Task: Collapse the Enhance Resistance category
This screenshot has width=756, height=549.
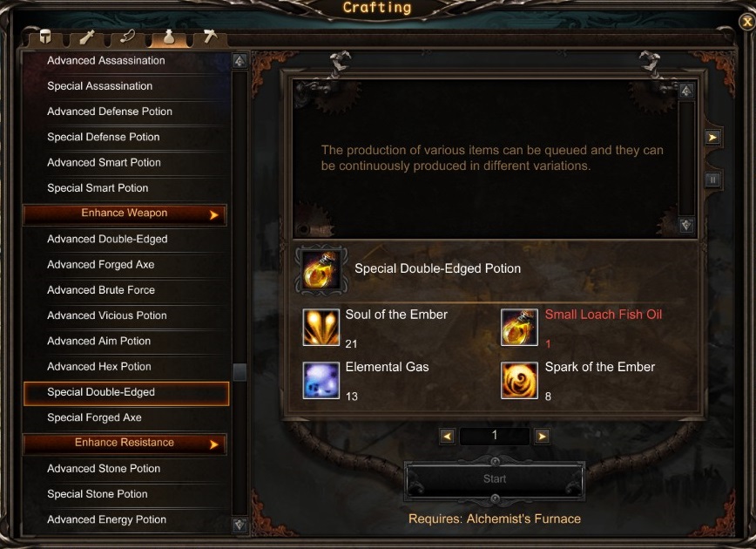Action: coord(125,444)
